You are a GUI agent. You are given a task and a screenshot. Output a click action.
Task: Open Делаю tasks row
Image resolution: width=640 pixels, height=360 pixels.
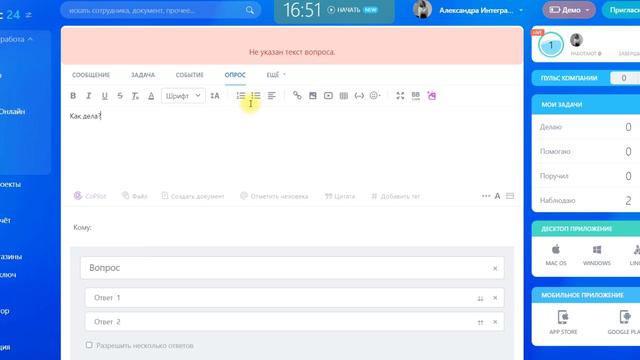(x=586, y=127)
